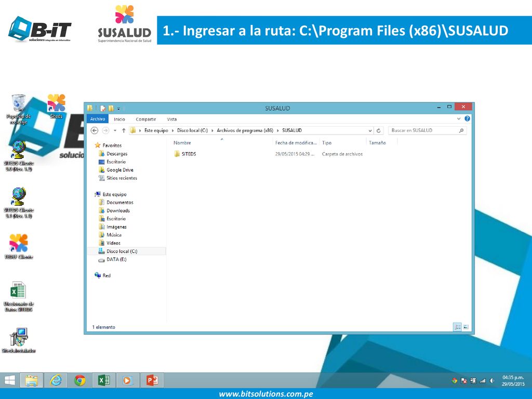
Task: Open the Archivo ribbon tab
Action: (98, 119)
